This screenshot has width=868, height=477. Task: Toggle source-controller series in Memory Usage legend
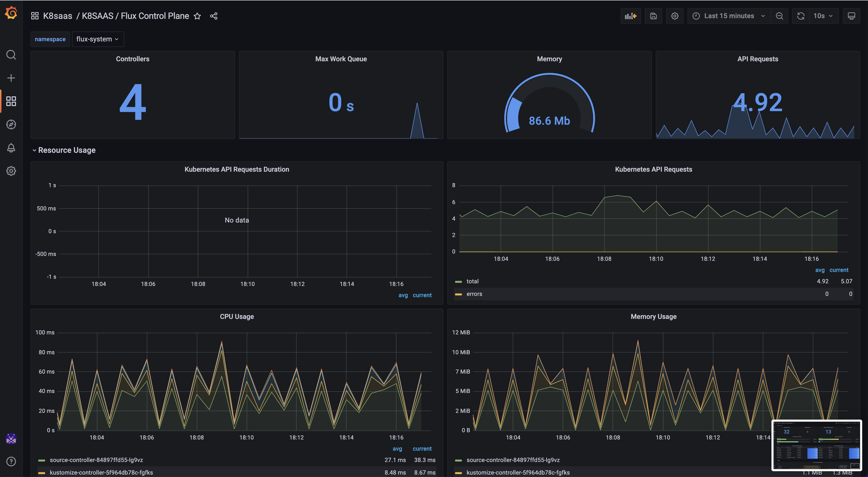(x=513, y=460)
